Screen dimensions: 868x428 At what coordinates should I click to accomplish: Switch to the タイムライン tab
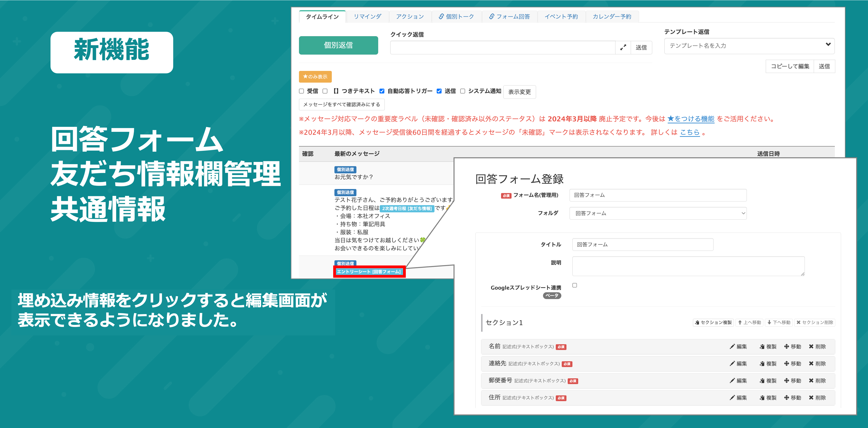pos(322,17)
